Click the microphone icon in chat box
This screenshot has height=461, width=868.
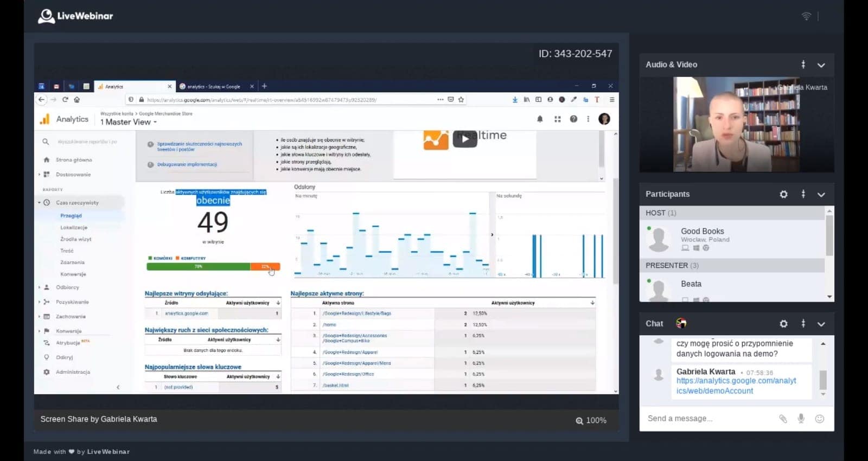(x=801, y=419)
